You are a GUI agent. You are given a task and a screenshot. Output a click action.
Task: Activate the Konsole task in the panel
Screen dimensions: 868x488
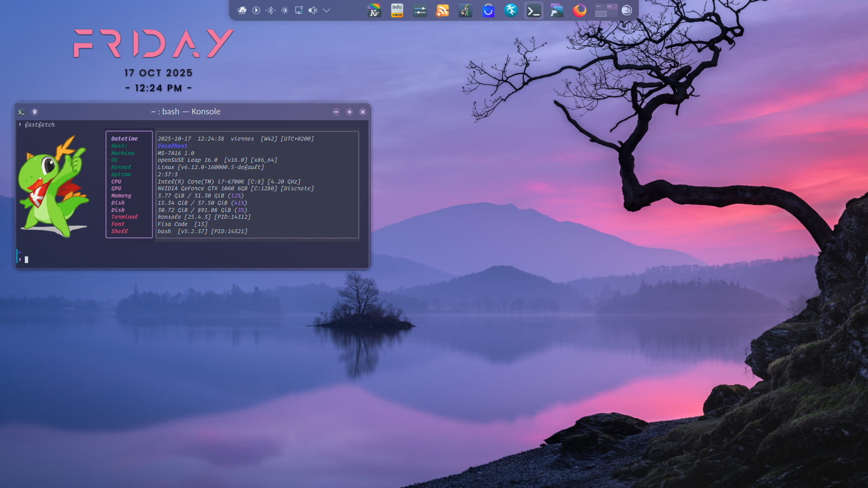(x=534, y=10)
